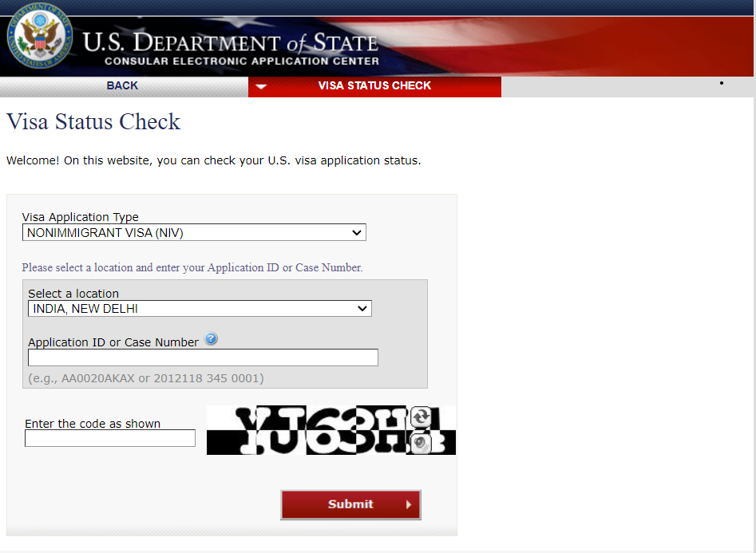Focus the Application ID or Case Number field
This screenshot has height=553, width=756.
[x=203, y=357]
